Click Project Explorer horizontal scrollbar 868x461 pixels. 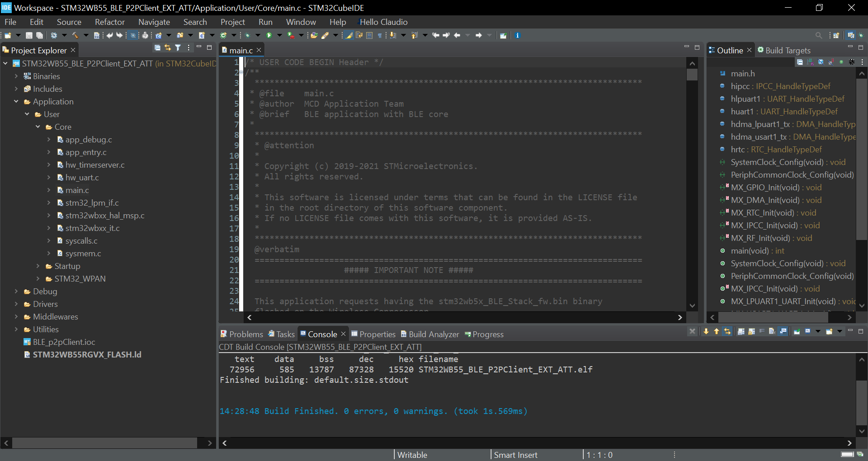click(105, 443)
